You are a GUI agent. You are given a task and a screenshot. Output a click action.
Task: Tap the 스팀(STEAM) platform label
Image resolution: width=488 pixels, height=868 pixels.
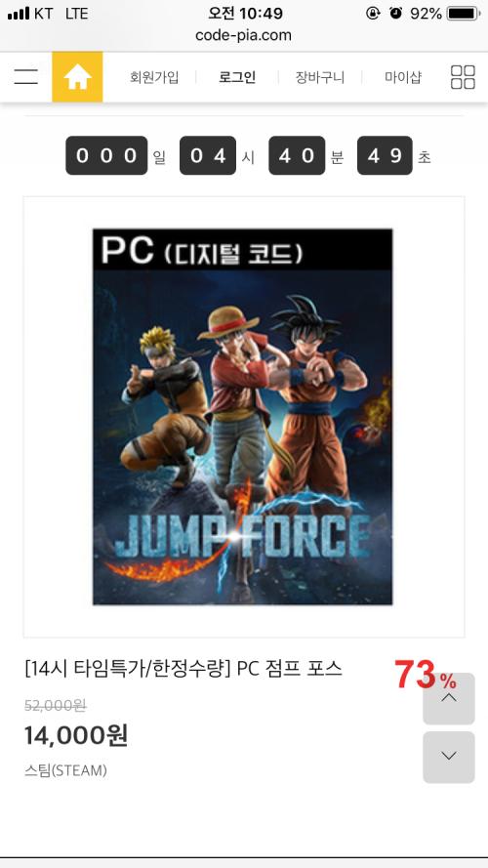(x=65, y=770)
